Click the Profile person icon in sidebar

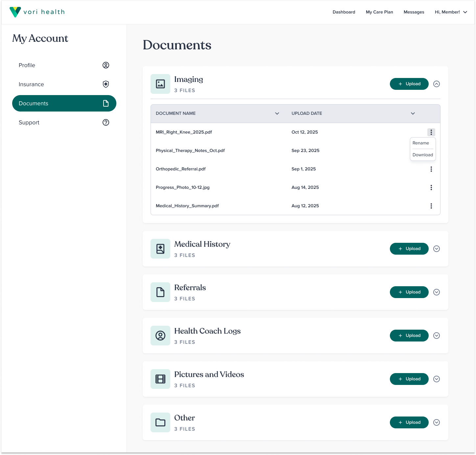click(106, 65)
